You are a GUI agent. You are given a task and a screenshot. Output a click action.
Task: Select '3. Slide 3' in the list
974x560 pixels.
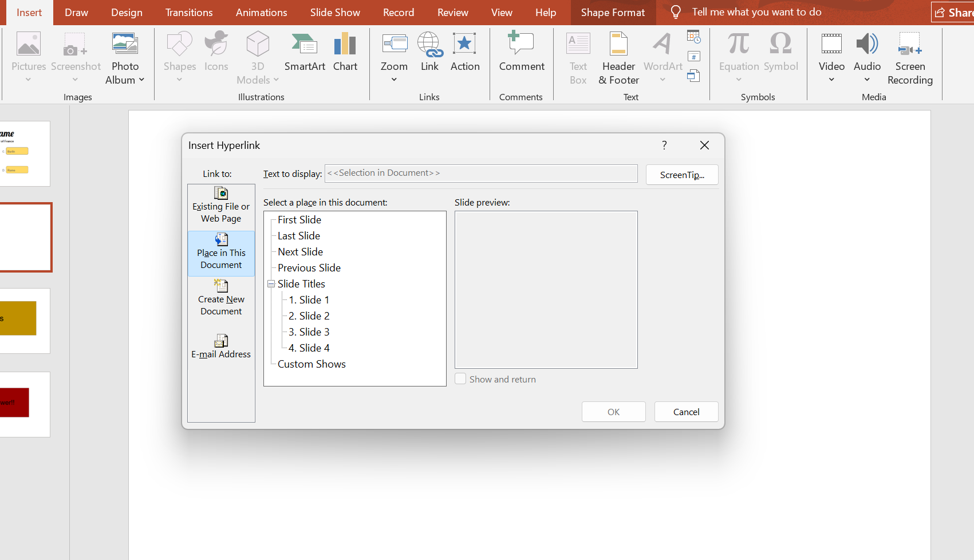click(309, 332)
